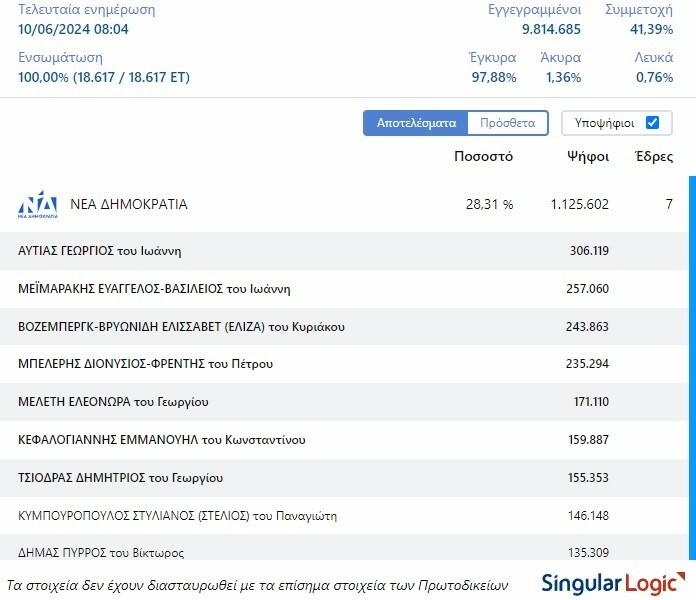Select candidate ΒΟΖΕΜΠΕΡΓΚ-ΒΡΥΩΝΙΔΗ ΕΛΙΣΣΑΒΕΤ row

coord(344,327)
